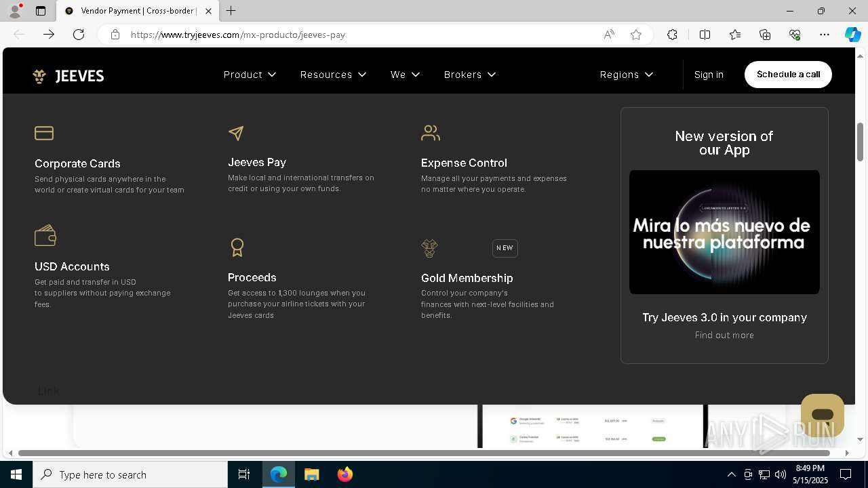Expand the We dropdown menu

click(x=405, y=75)
